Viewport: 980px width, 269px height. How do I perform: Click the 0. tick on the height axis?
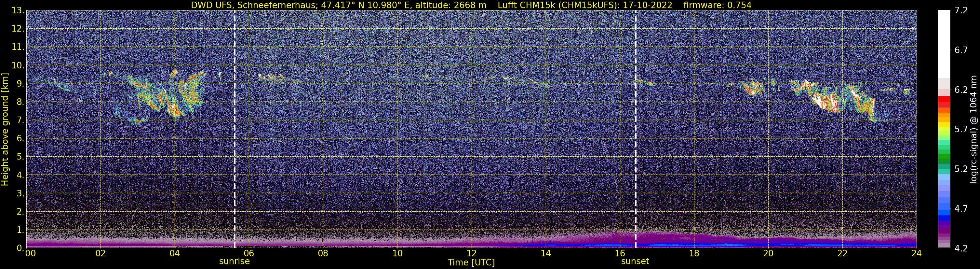tap(20, 248)
